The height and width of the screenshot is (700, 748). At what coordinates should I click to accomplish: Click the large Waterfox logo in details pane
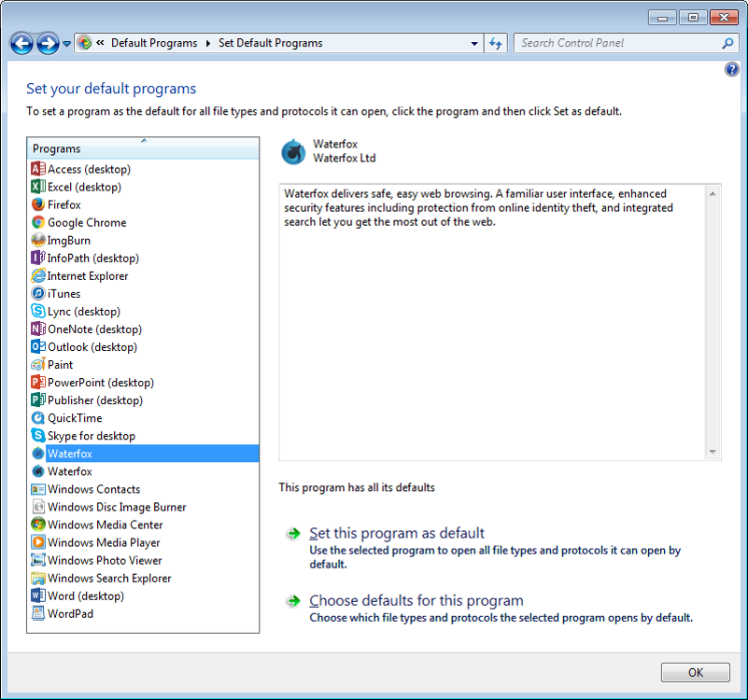(x=293, y=151)
